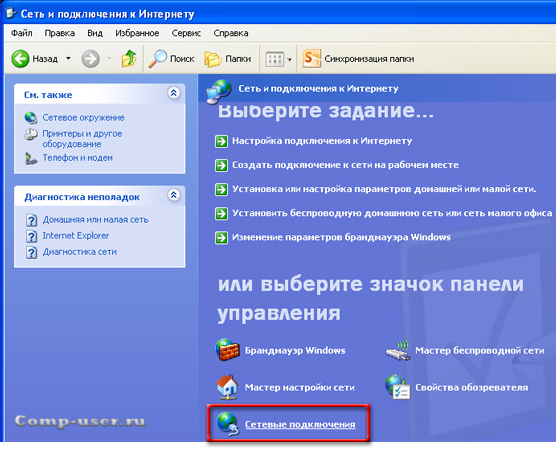Open Домашняя или малая сеть troubleshooter
556x451 pixels.
95,219
